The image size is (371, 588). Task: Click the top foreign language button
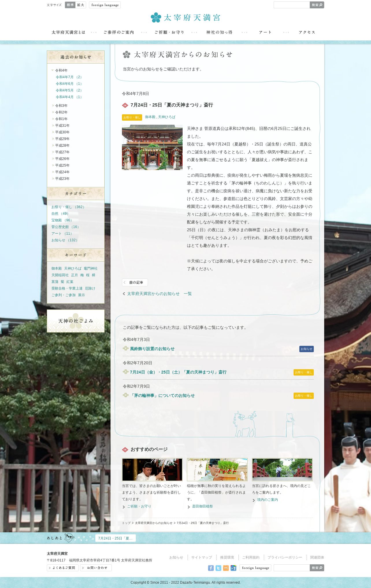tap(105, 5)
